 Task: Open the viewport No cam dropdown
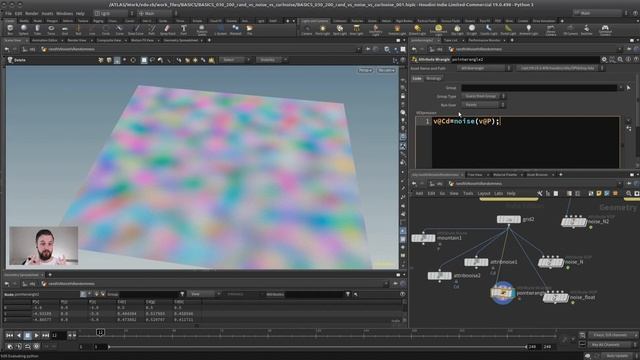tap(386, 70)
